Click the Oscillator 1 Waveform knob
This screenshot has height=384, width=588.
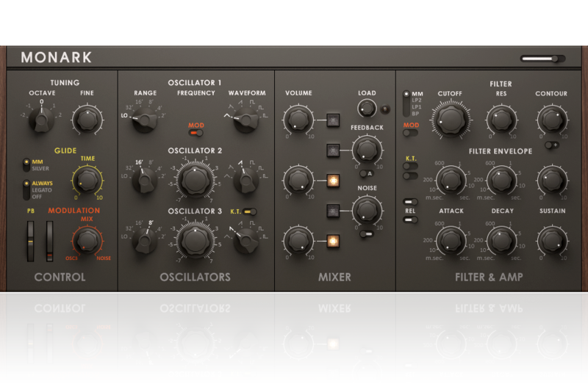click(x=246, y=120)
